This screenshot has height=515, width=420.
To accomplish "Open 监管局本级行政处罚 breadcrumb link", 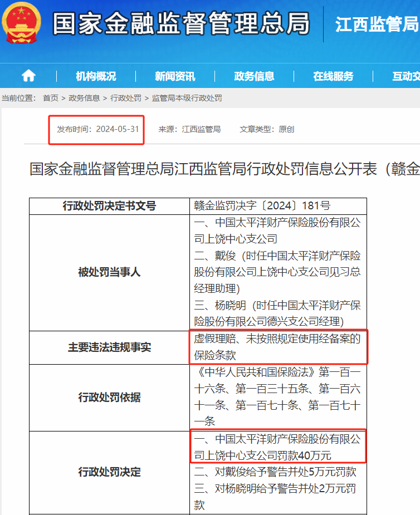I will click(187, 98).
